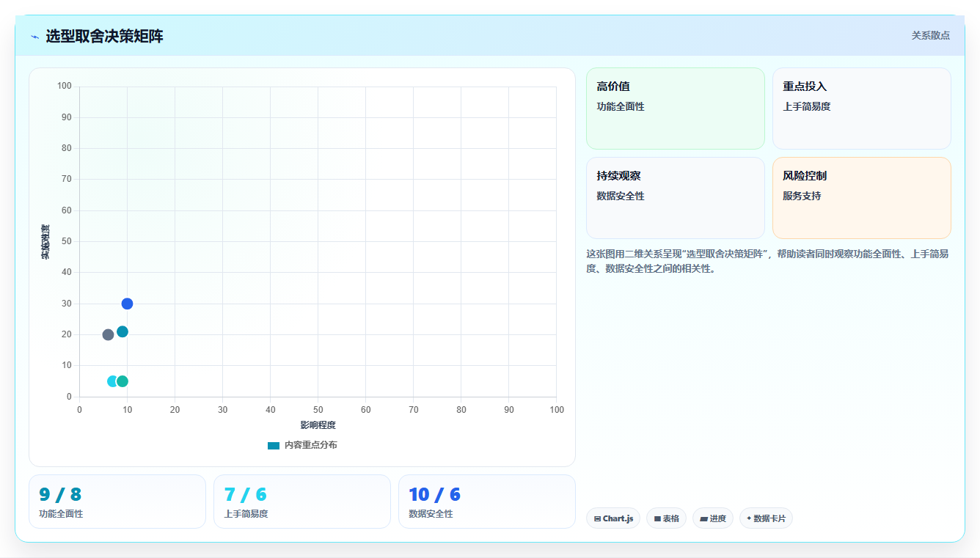Open the 持续观察 quadrant card
The height and width of the screenshot is (558, 980).
click(x=676, y=198)
